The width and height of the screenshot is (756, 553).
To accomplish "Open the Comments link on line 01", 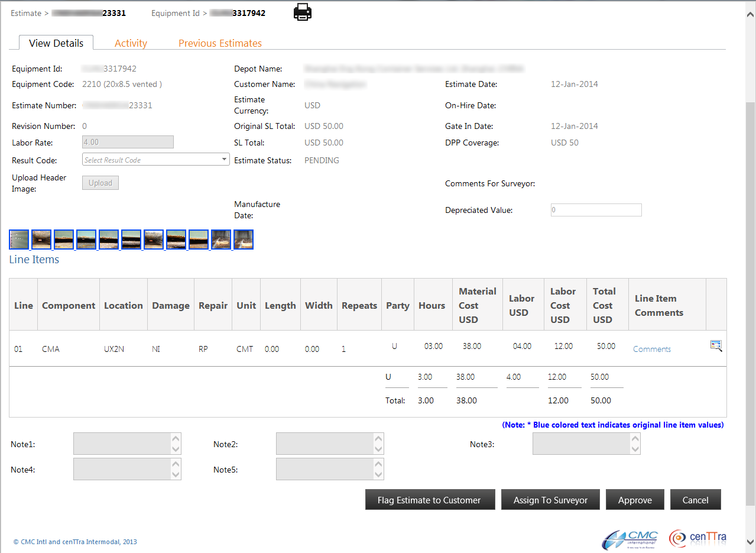I will [651, 348].
